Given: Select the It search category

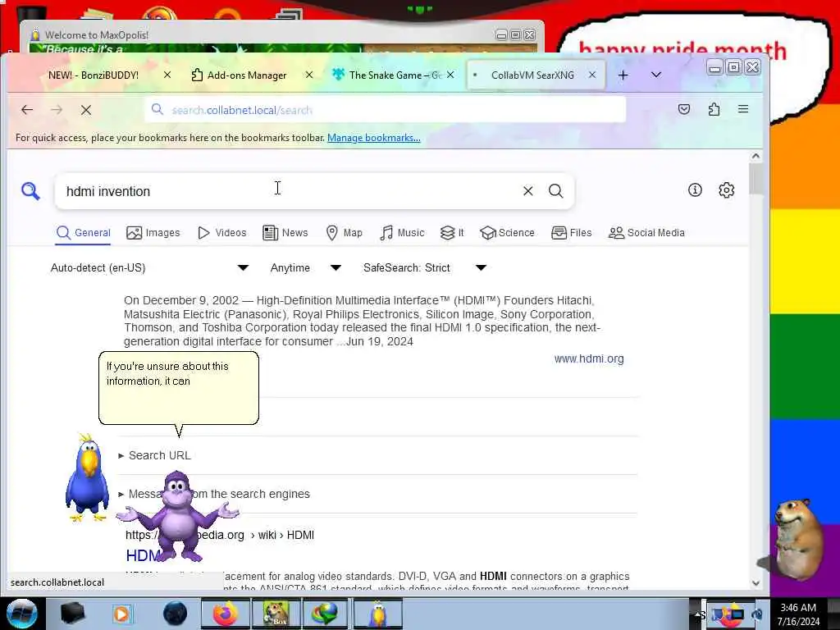Looking at the screenshot, I should tap(452, 233).
